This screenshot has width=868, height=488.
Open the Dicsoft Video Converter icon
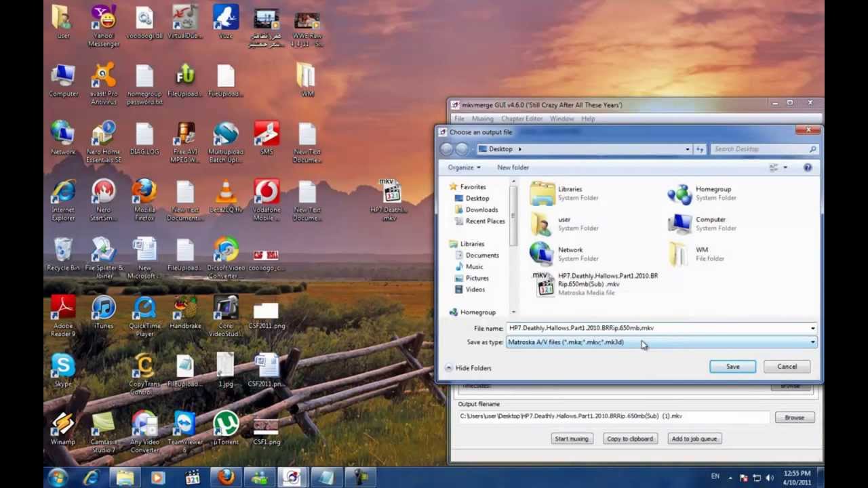pos(226,258)
